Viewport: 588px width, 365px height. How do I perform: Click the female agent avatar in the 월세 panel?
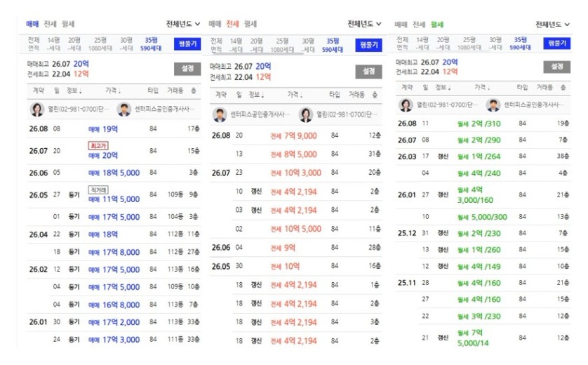click(406, 105)
